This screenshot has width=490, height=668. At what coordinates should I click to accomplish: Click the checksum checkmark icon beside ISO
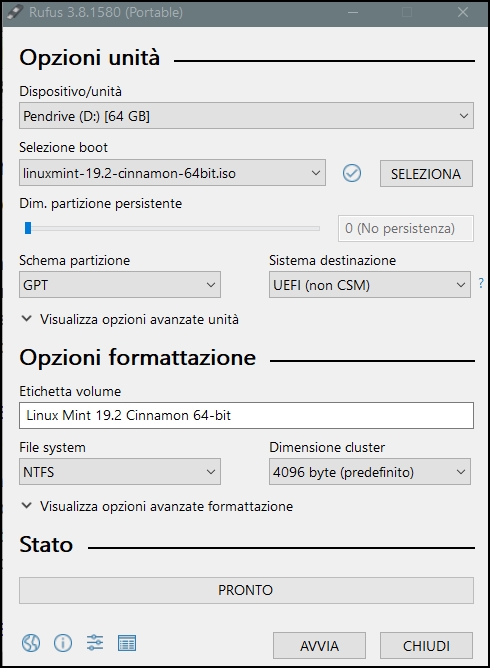pos(352,173)
